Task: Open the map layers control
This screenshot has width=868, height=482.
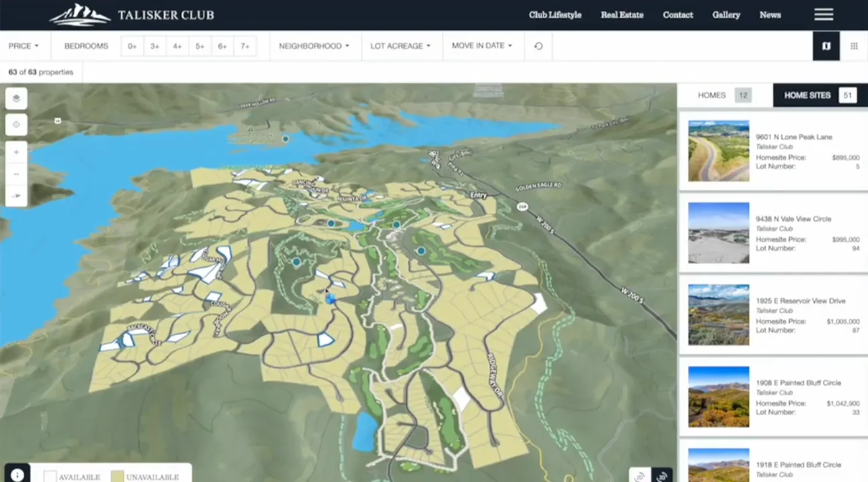Action: click(x=16, y=98)
